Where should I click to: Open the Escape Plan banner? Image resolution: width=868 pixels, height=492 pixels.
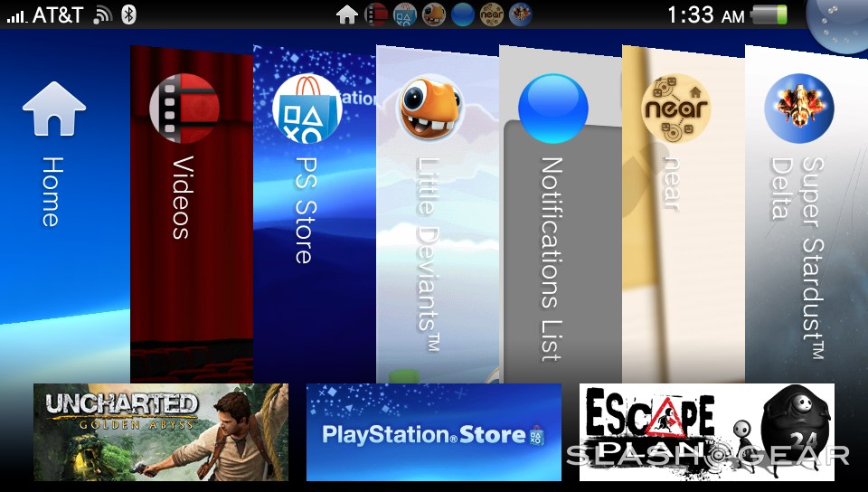tap(707, 432)
